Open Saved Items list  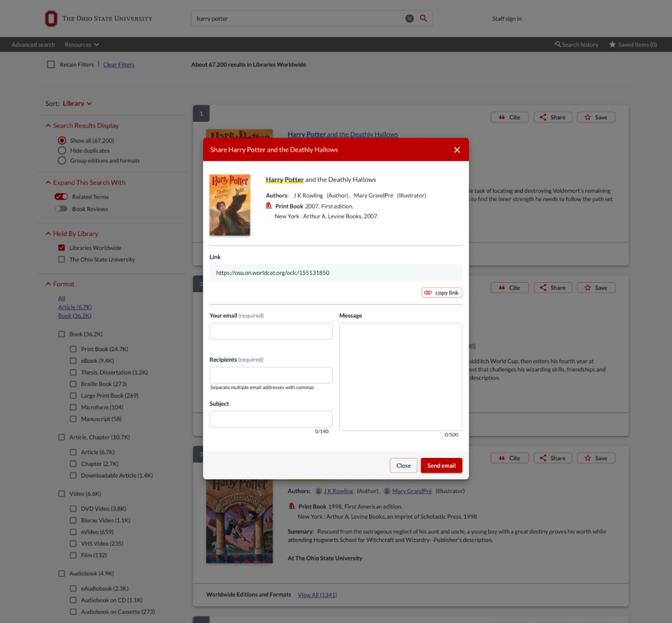(633, 45)
